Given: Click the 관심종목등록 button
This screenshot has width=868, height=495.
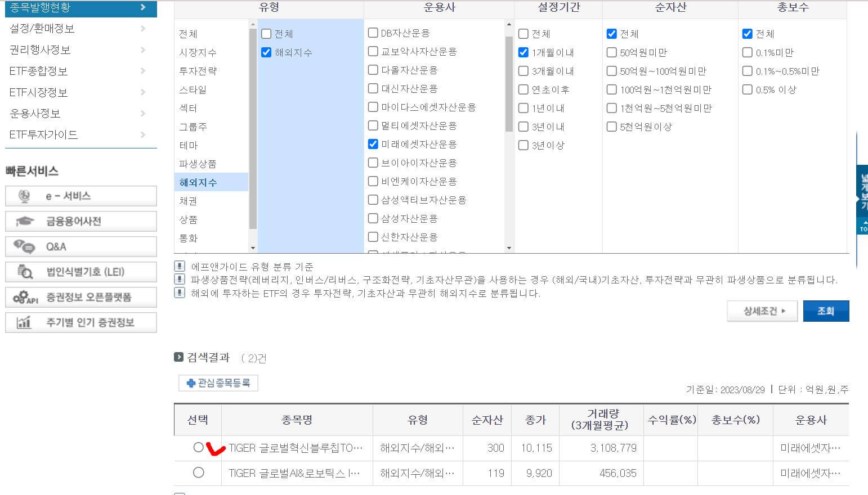Looking at the screenshot, I should pyautogui.click(x=218, y=383).
